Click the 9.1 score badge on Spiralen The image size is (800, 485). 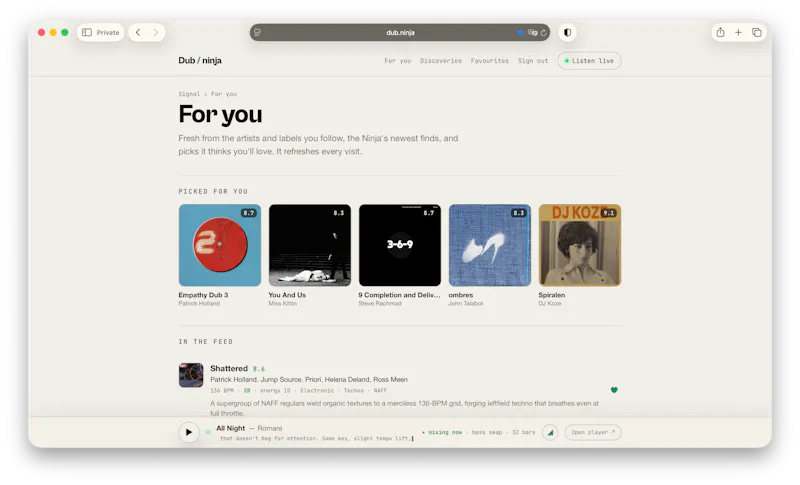[x=609, y=213]
